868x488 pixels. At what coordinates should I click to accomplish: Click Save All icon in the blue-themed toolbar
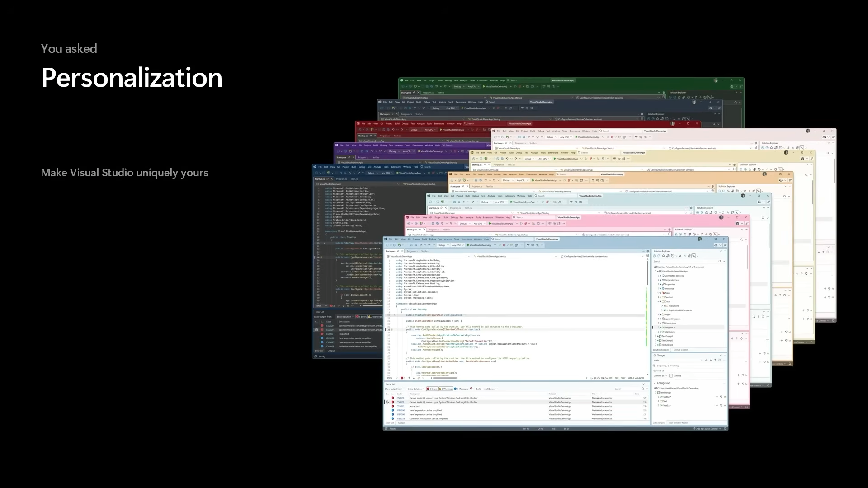(416, 245)
